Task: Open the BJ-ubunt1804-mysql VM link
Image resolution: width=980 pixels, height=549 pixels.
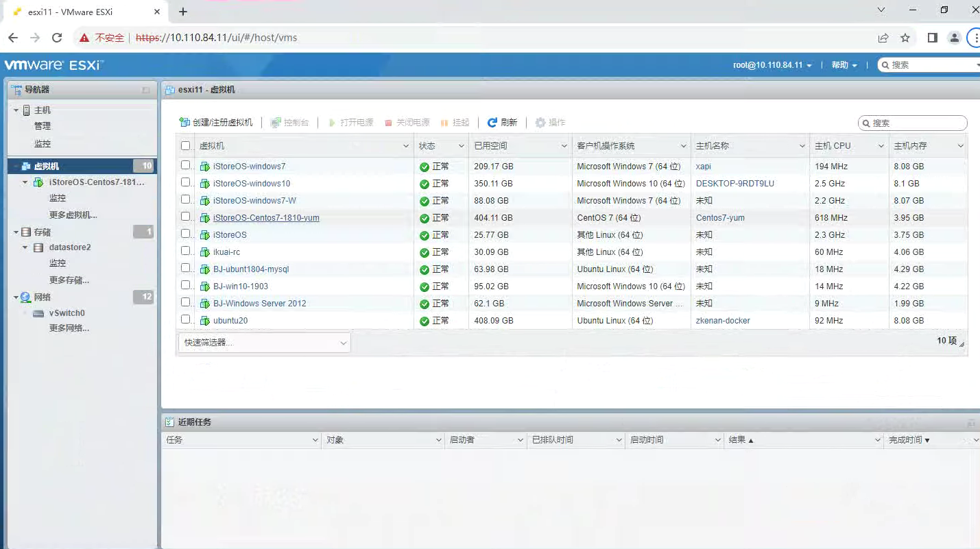Action: pos(251,269)
